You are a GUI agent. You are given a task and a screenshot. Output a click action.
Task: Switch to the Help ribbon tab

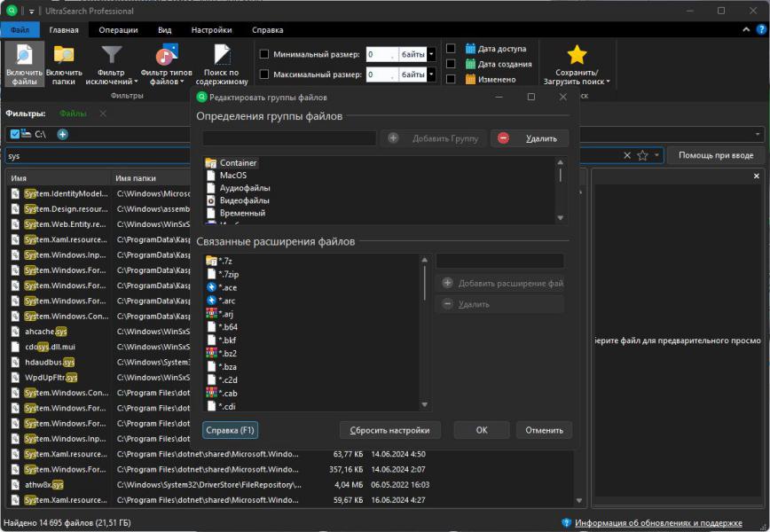pyautogui.click(x=268, y=29)
